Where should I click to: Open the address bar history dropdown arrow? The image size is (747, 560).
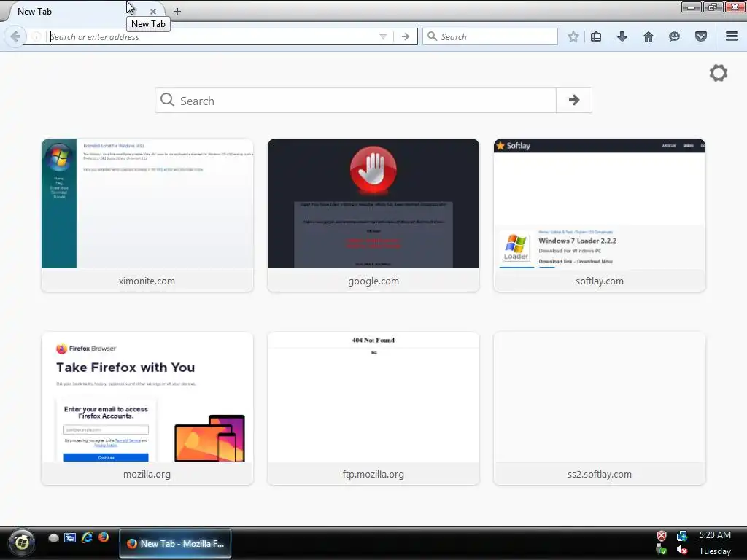383,36
